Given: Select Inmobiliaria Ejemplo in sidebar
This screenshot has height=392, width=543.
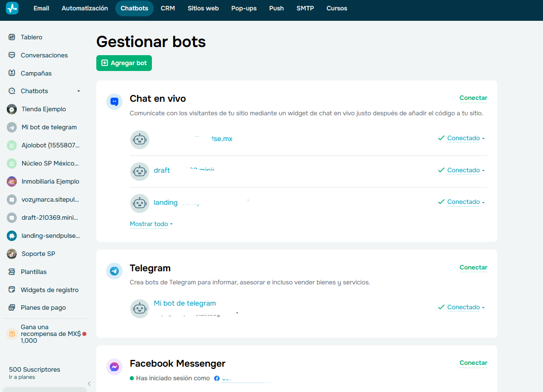Looking at the screenshot, I should pyautogui.click(x=50, y=181).
